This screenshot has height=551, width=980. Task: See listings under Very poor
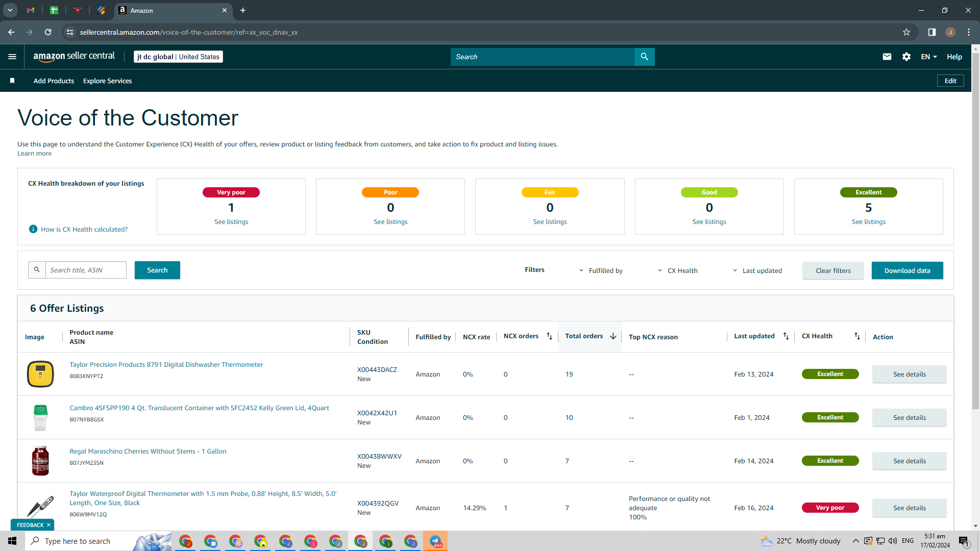click(231, 222)
